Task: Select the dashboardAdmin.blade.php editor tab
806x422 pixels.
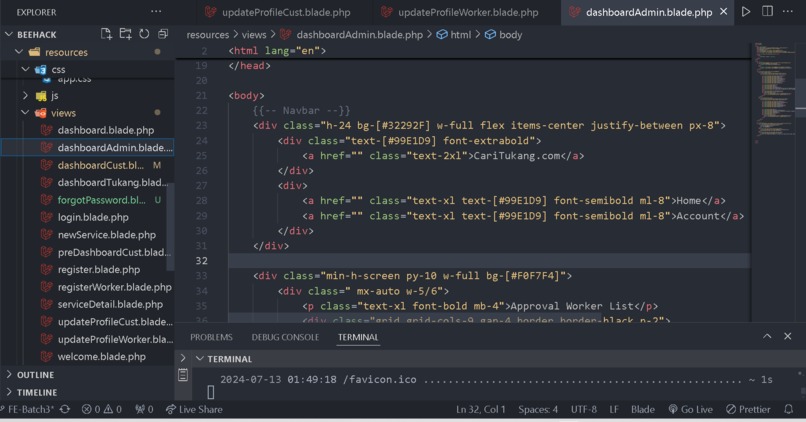Action: (x=649, y=12)
